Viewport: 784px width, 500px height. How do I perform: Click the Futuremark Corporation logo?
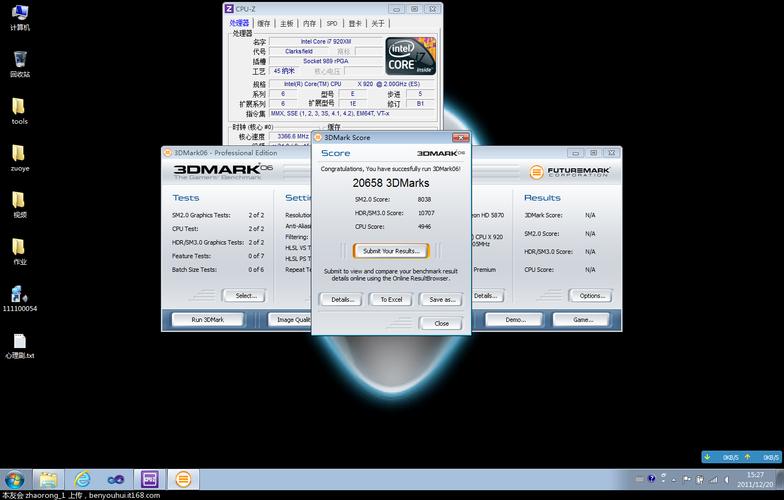(569, 172)
